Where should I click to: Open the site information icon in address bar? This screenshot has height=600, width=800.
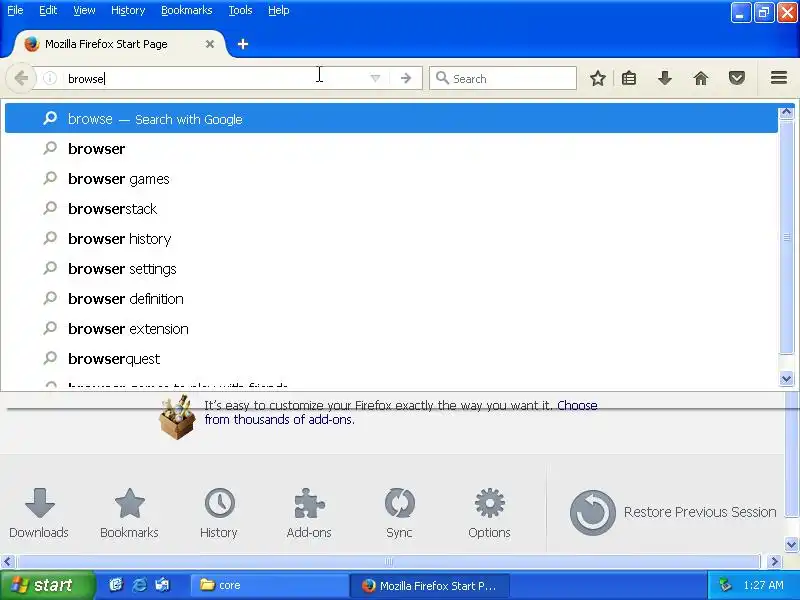(49, 79)
